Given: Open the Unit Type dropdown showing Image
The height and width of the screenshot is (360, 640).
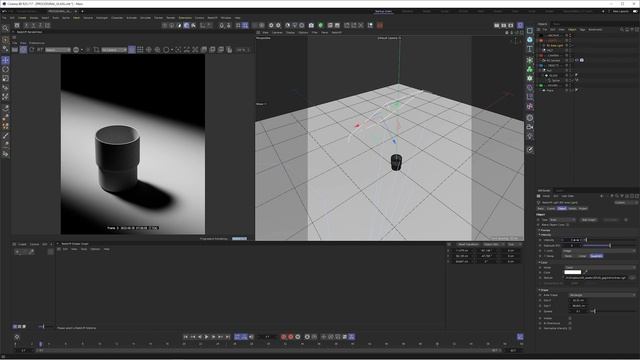Looking at the screenshot, I should point(599,251).
